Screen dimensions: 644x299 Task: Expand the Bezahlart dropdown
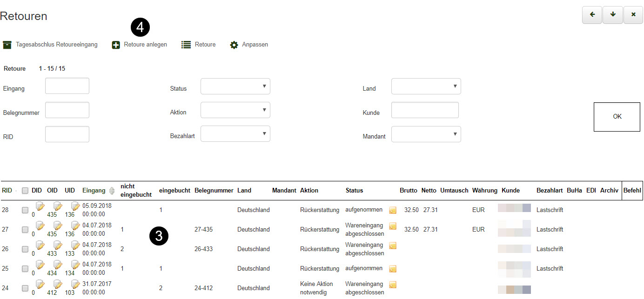tap(235, 134)
